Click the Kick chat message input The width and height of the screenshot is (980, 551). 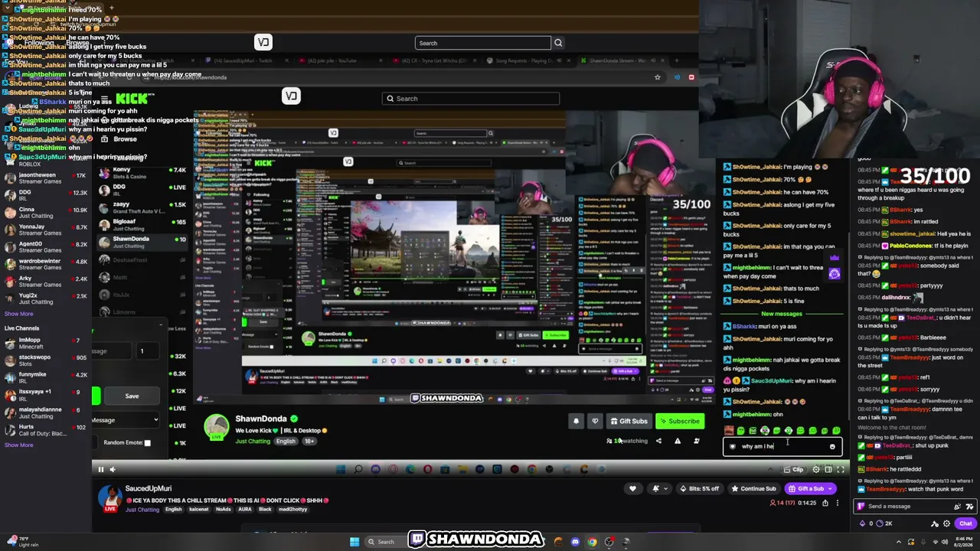(x=782, y=446)
